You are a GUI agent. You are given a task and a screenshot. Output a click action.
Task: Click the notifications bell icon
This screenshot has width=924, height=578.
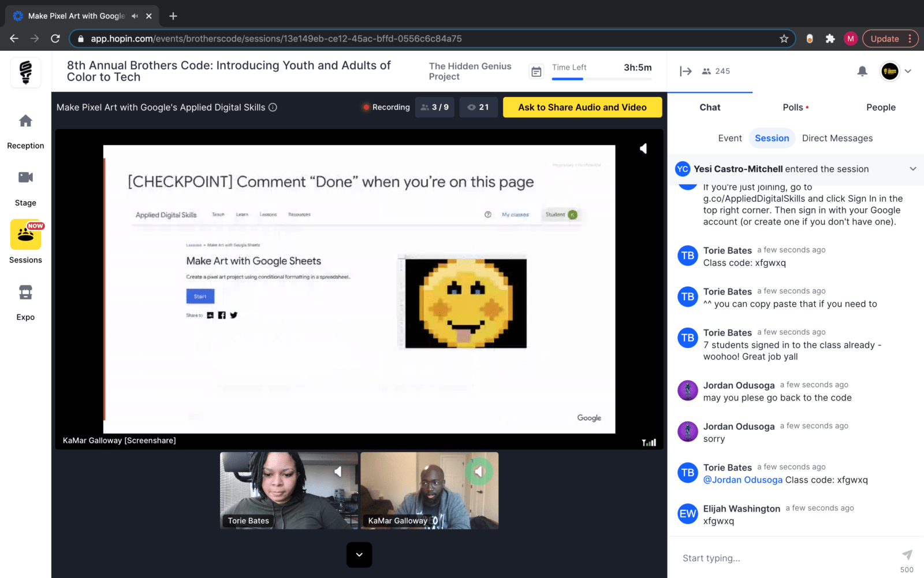[862, 71]
